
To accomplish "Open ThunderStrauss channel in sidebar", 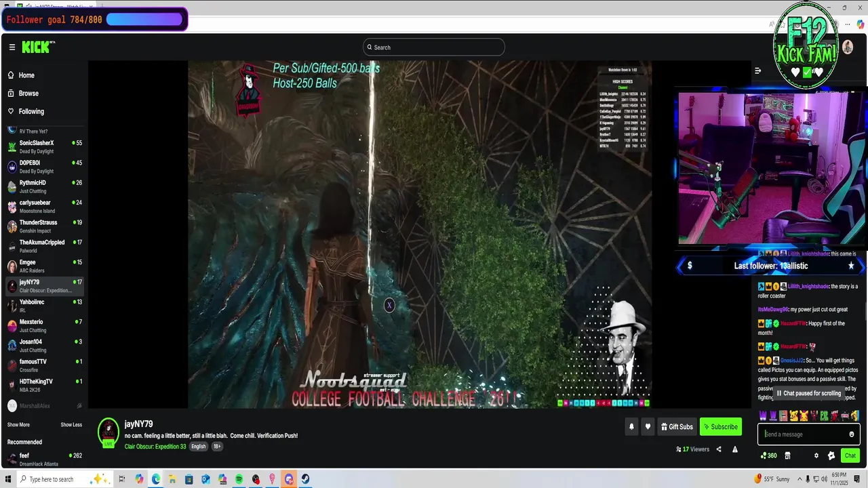I will (45, 226).
